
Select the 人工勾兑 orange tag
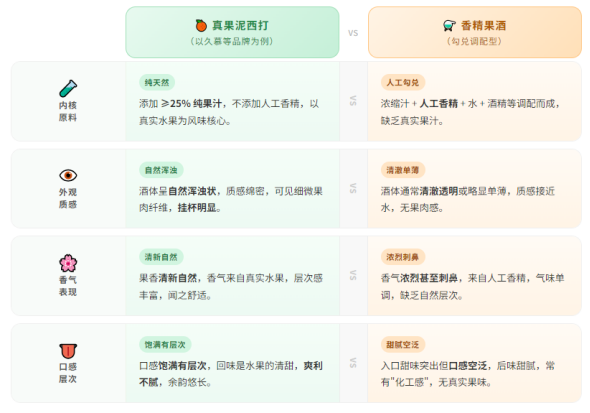pos(403,83)
